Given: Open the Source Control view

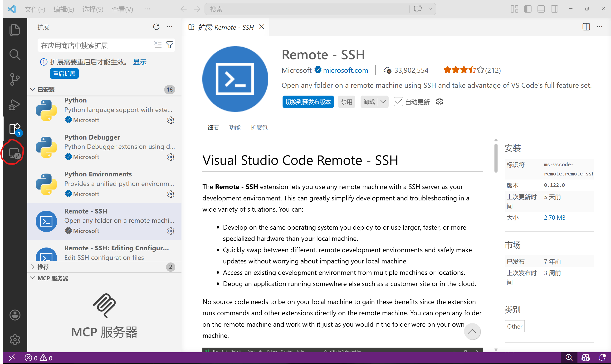Looking at the screenshot, I should (x=15, y=79).
